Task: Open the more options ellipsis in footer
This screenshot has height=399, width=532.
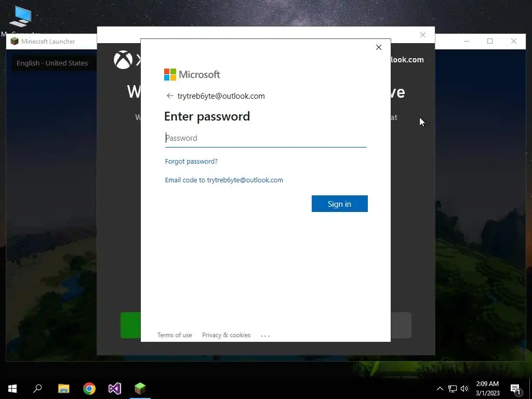Action: pos(265,336)
